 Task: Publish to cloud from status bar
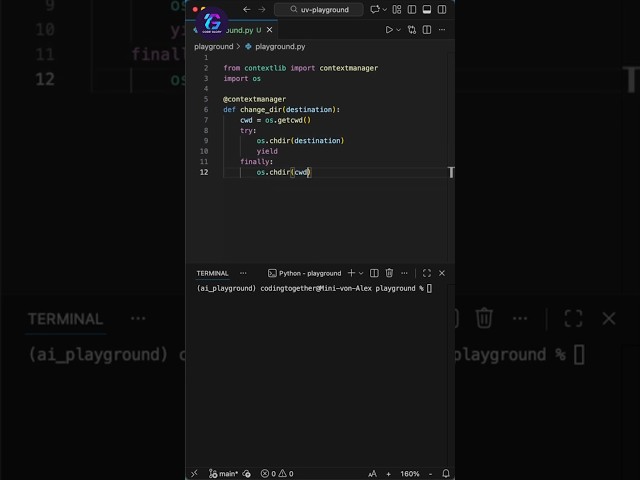pos(247,473)
